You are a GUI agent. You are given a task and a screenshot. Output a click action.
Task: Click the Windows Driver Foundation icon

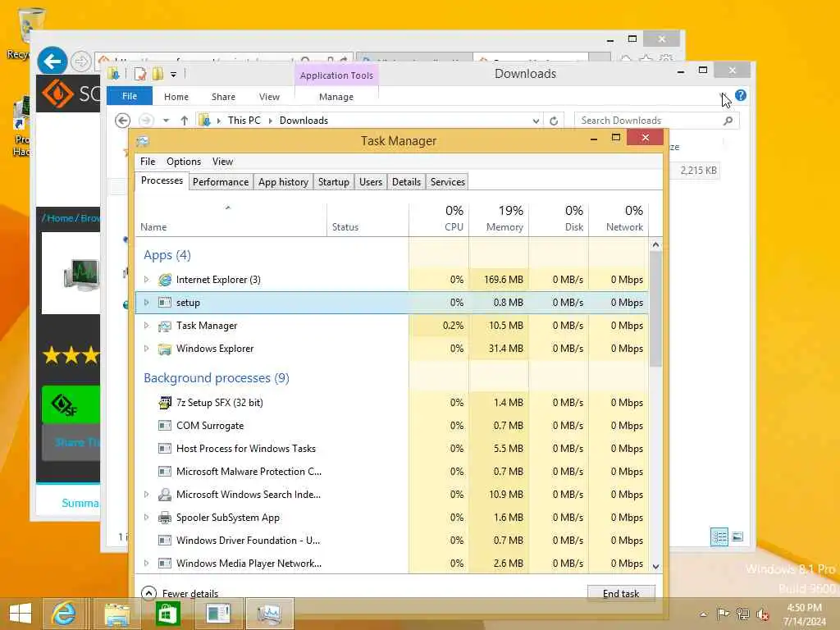165,541
